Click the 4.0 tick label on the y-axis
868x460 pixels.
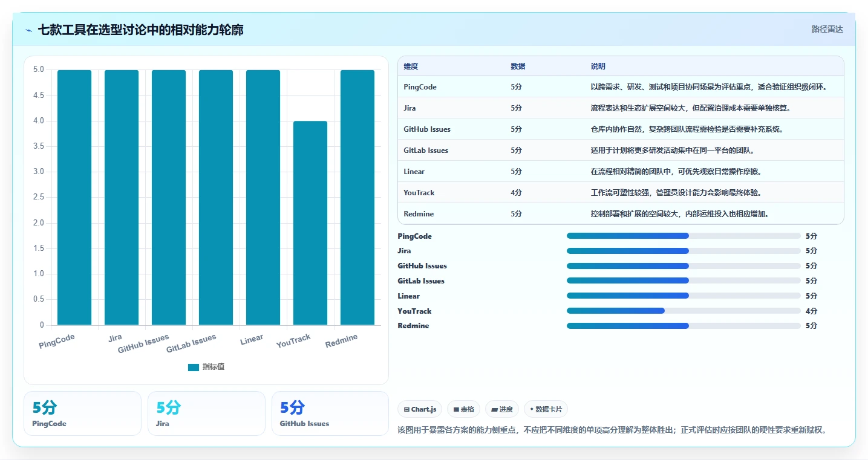pyautogui.click(x=38, y=121)
